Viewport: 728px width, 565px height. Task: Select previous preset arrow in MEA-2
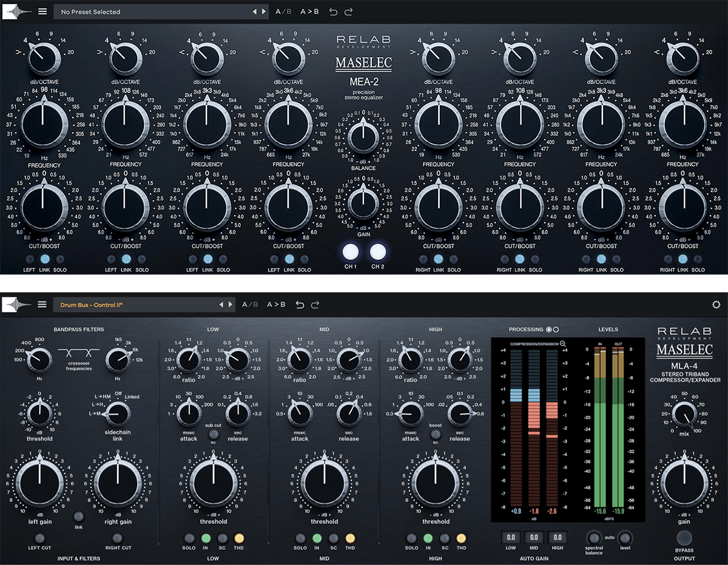tap(255, 12)
